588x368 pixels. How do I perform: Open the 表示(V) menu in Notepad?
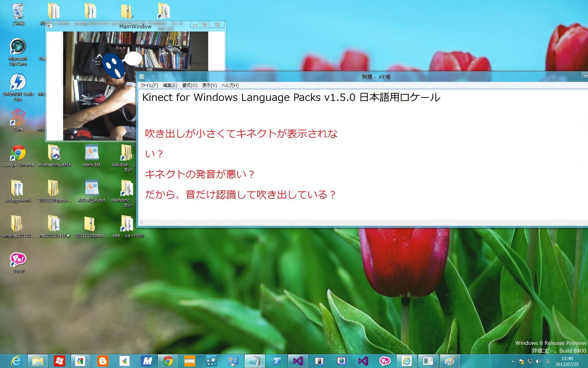tap(209, 86)
